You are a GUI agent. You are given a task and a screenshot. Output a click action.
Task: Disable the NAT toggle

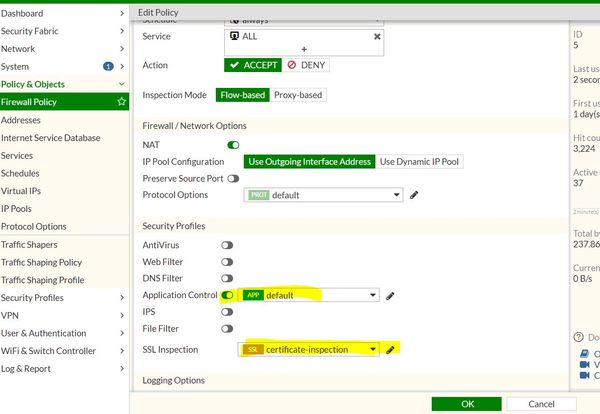point(234,145)
